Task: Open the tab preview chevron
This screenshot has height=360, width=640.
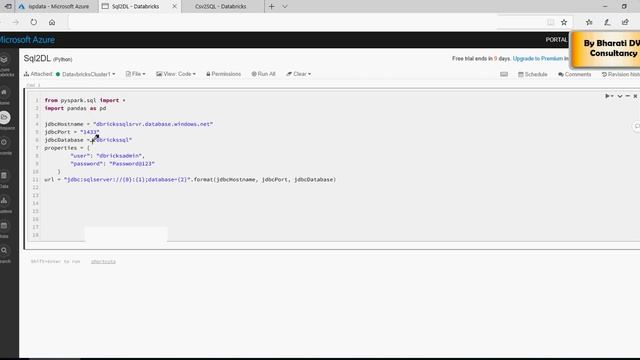Action: tap(285, 7)
